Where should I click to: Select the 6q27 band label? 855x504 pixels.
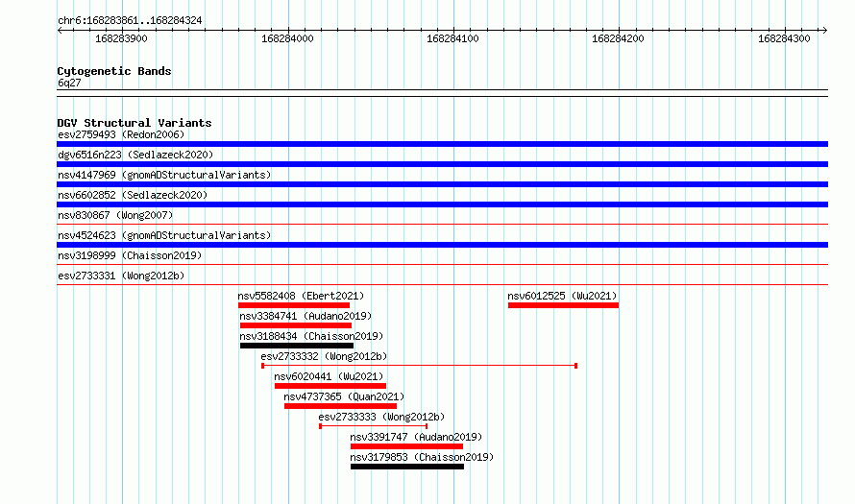69,83
